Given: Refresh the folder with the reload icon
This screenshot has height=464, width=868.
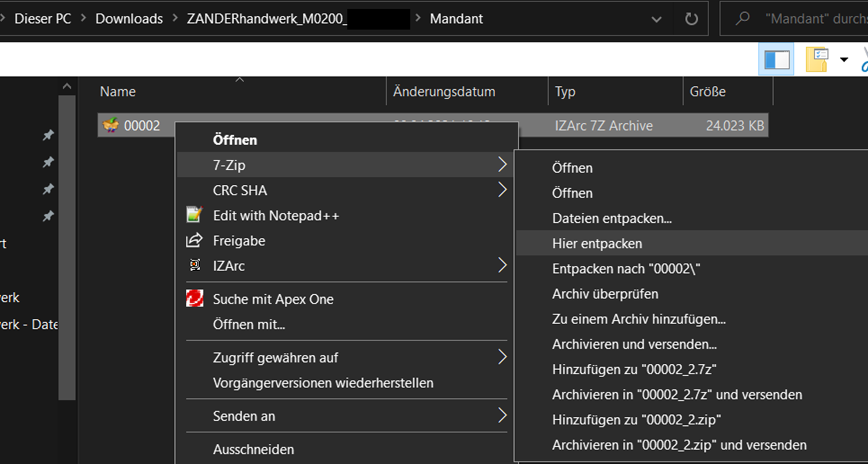Looking at the screenshot, I should 691,19.
